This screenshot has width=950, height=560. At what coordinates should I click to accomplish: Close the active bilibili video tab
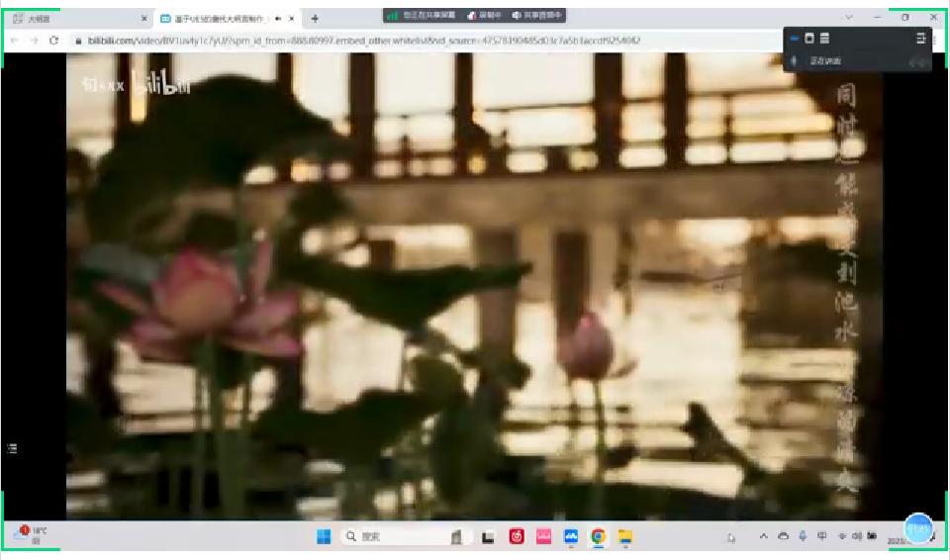[x=292, y=18]
